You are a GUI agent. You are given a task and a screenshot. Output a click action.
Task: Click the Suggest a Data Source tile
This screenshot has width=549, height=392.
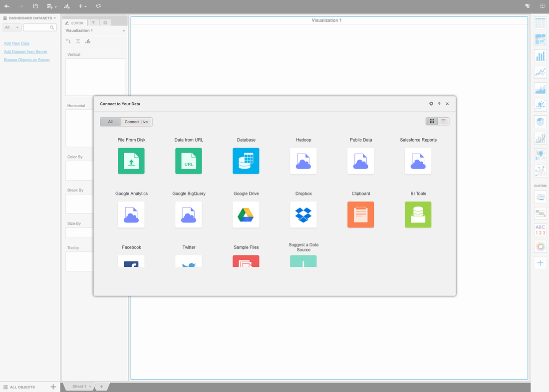point(303,261)
